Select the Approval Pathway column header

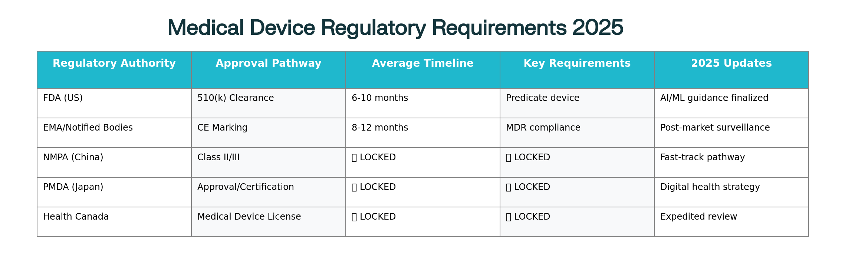269,63
